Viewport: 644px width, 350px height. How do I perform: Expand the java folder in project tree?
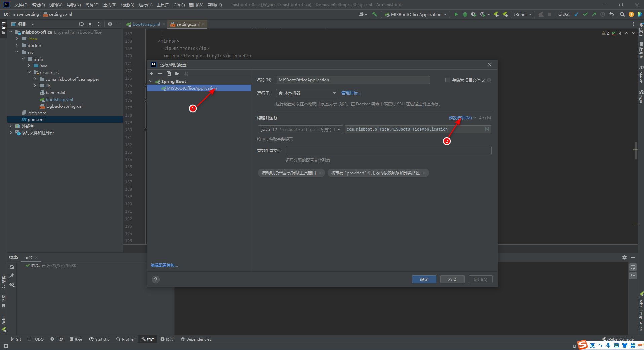(x=29, y=66)
